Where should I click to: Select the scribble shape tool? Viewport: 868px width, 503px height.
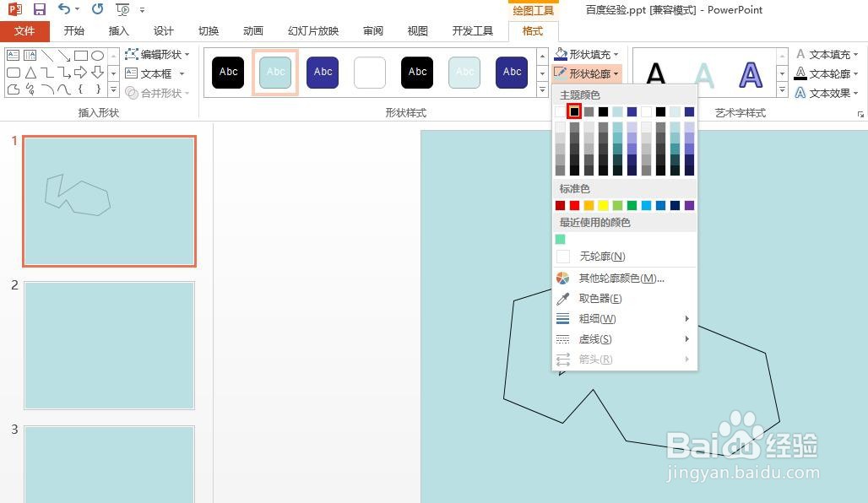30,89
